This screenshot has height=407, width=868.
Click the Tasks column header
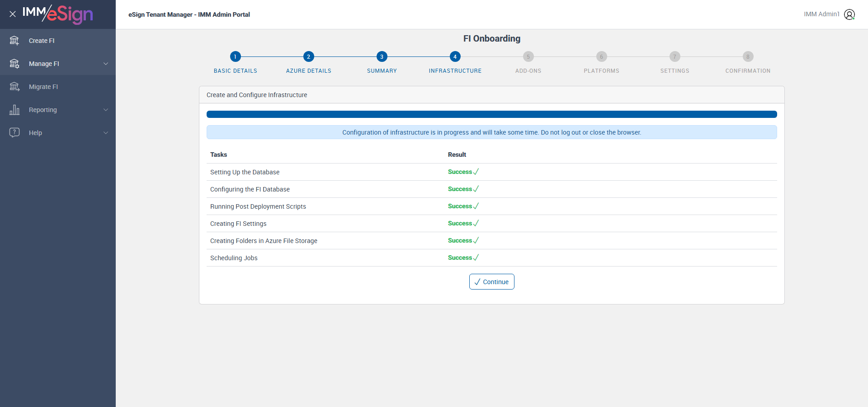[218, 154]
